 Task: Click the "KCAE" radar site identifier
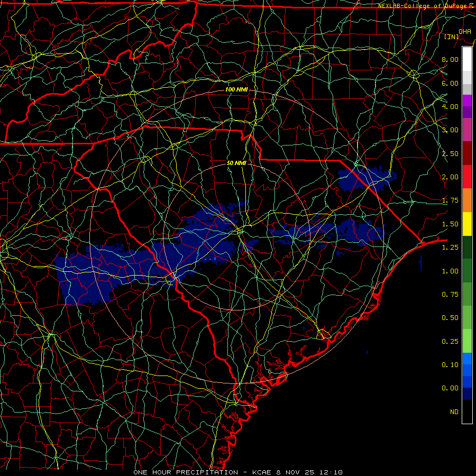pos(262,472)
